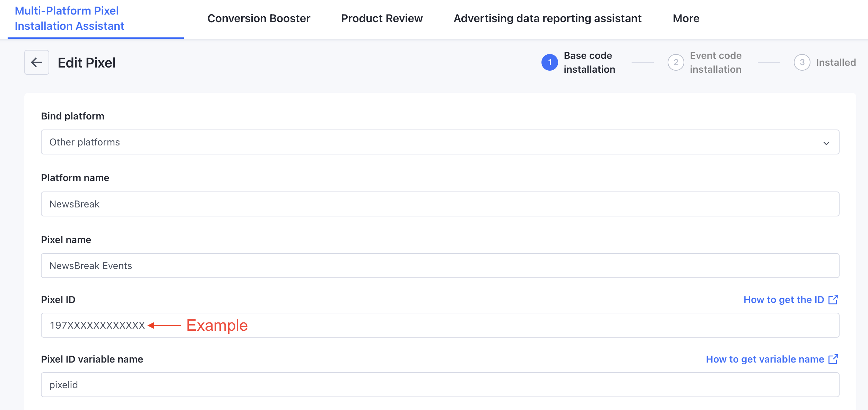Click the back arrow button
This screenshot has height=410, width=868.
pyautogui.click(x=37, y=62)
